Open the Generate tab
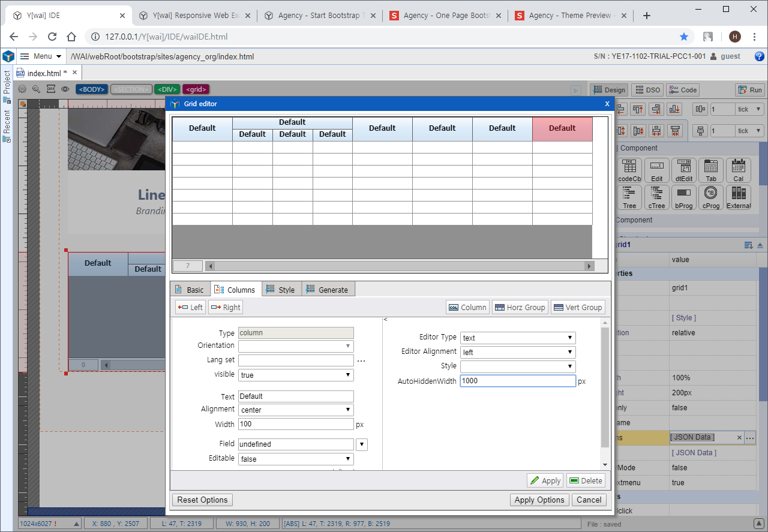Viewport: 768px width, 532px height. point(328,290)
